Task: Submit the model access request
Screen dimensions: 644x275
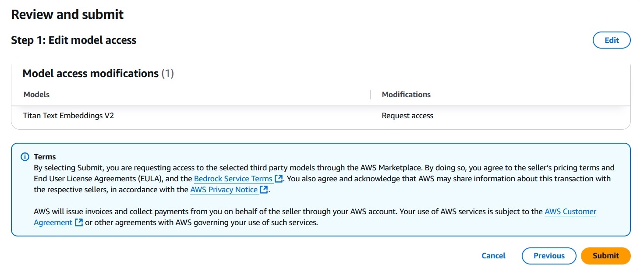Action: tap(605, 256)
